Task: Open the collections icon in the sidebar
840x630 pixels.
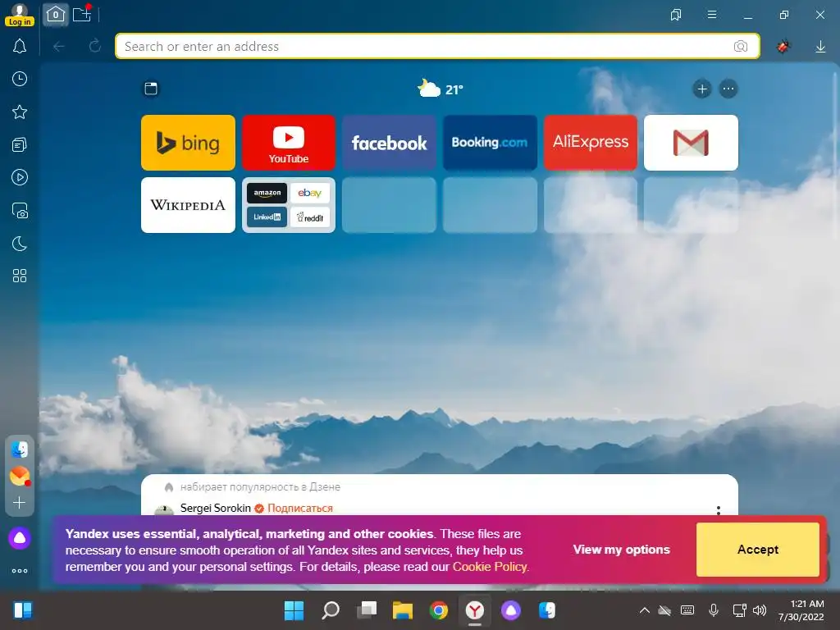Action: click(x=20, y=144)
